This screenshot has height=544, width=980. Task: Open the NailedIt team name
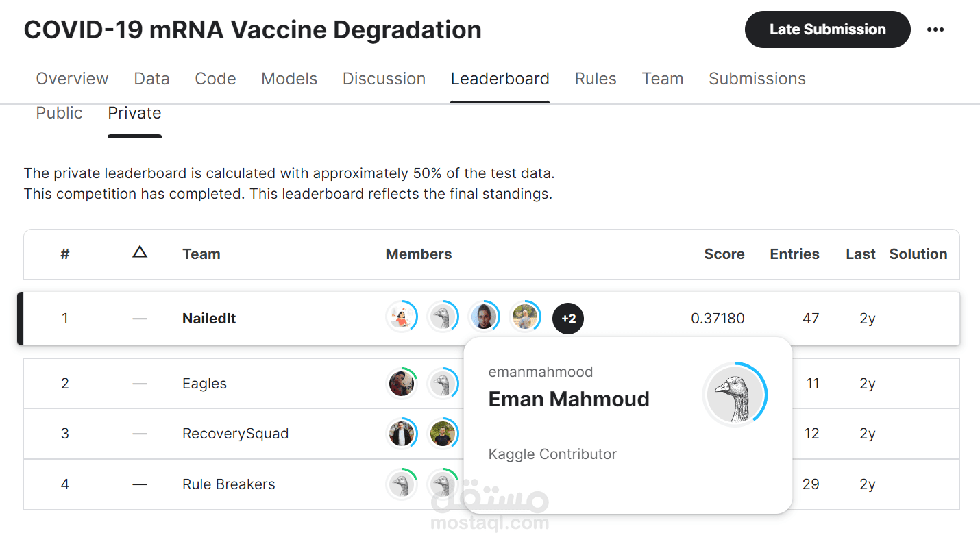209,318
